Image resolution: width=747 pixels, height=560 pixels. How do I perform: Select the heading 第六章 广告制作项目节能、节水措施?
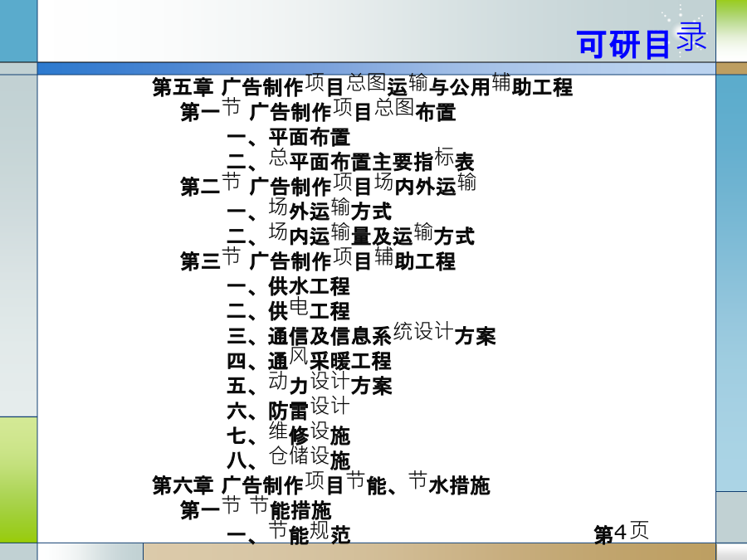pyautogui.click(x=321, y=484)
